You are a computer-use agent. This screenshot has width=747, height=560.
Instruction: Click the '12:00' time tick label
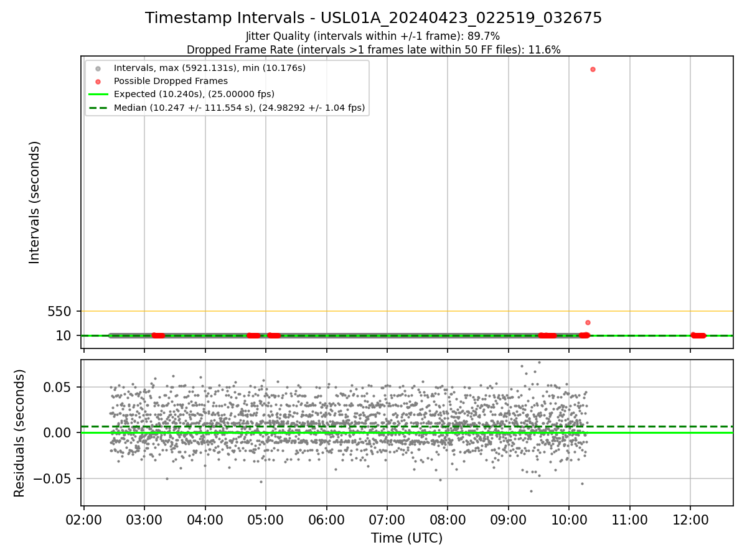tap(690, 519)
